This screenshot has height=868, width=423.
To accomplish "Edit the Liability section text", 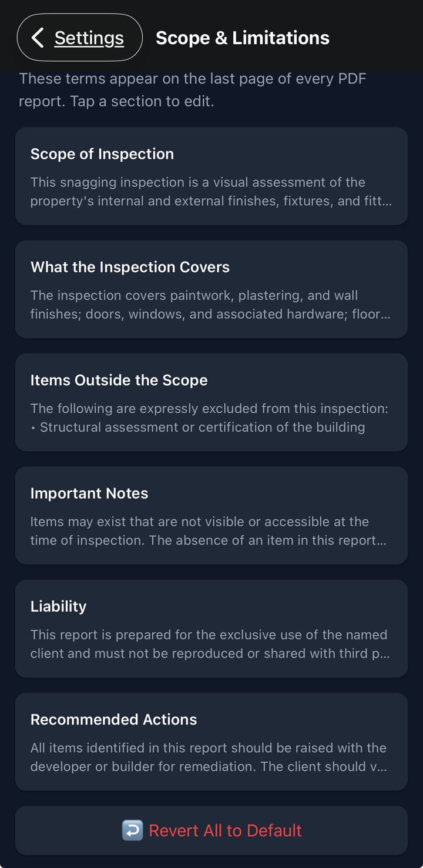I will click(211, 628).
